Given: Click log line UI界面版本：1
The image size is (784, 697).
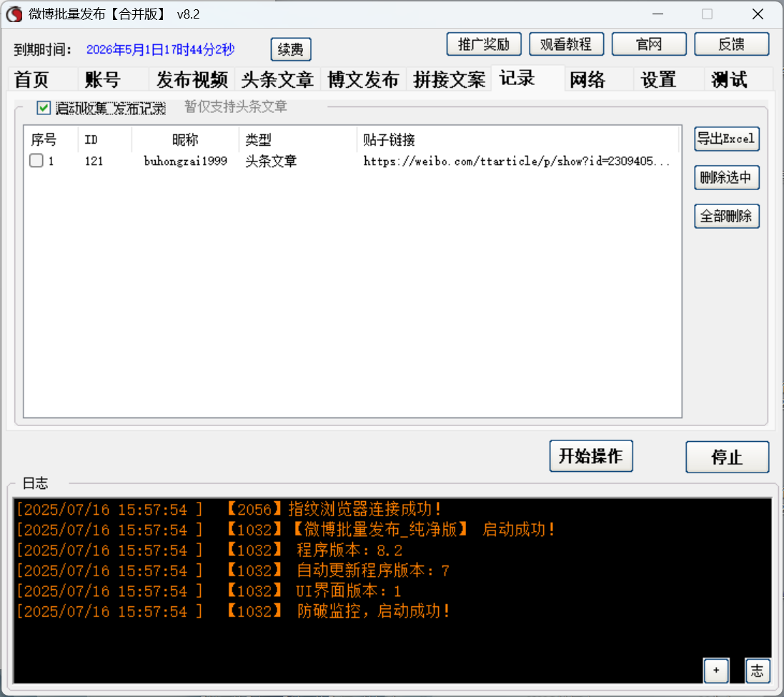Looking at the screenshot, I should (x=209, y=591).
